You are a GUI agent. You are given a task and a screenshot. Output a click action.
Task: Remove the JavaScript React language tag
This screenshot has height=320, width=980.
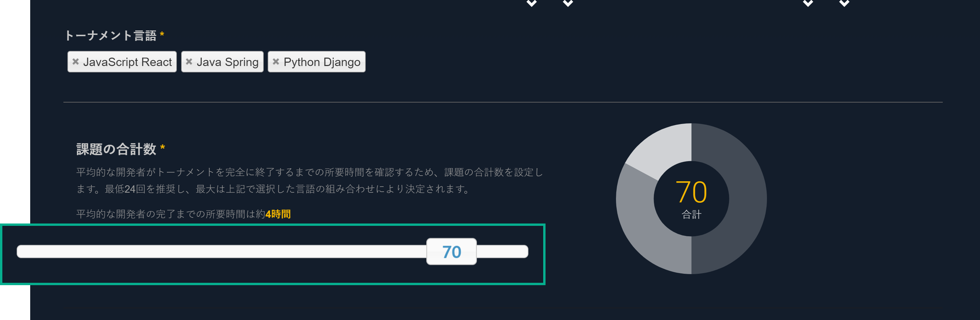pos(75,62)
